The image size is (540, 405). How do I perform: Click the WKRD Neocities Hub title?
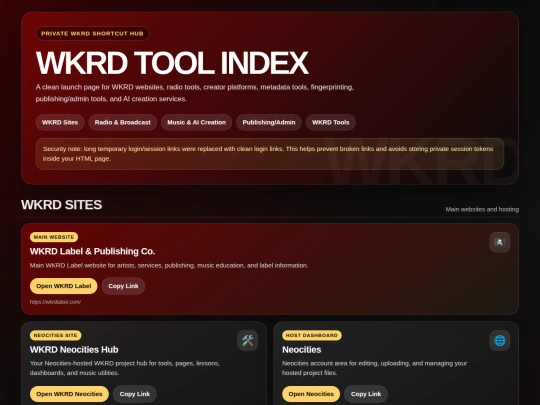point(74,350)
